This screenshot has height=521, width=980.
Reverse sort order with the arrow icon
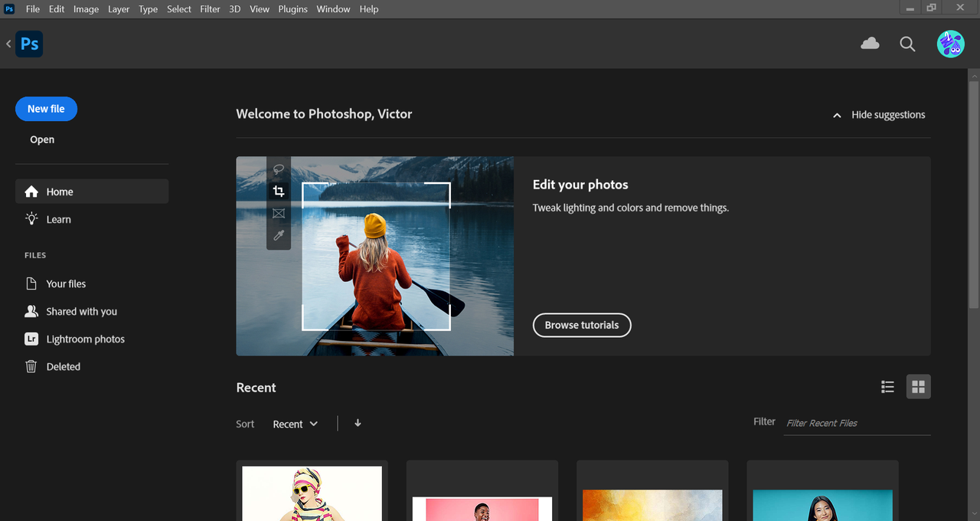tap(358, 423)
